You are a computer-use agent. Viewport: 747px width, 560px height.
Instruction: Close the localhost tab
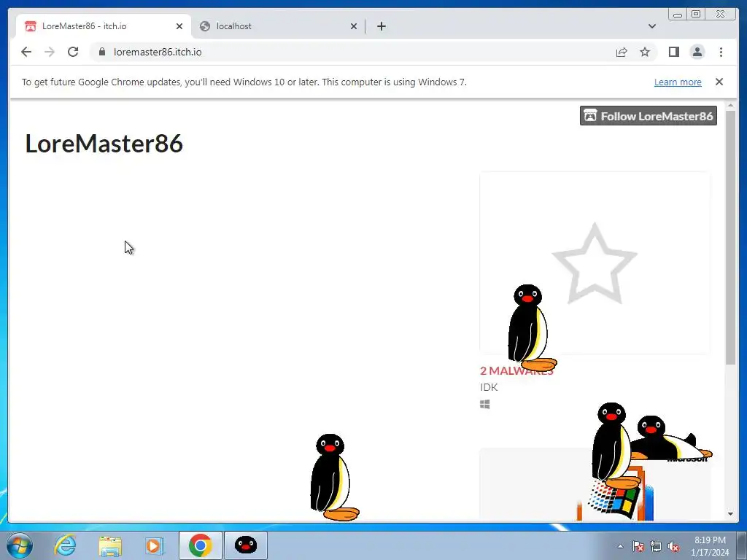pos(354,26)
